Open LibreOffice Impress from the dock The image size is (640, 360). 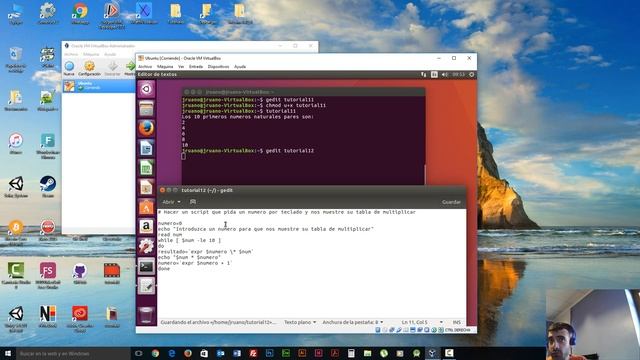click(x=146, y=187)
